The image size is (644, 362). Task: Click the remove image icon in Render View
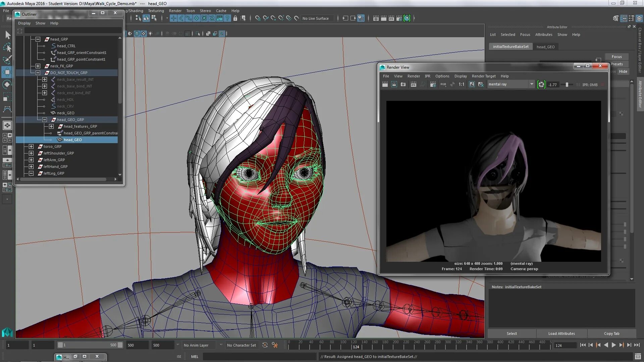coord(481,84)
